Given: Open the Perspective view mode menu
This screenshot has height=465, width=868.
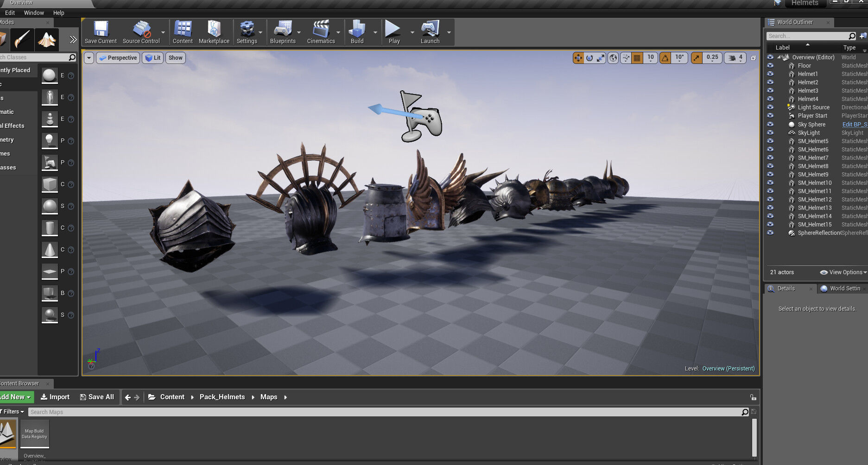Looking at the screenshot, I should (118, 58).
